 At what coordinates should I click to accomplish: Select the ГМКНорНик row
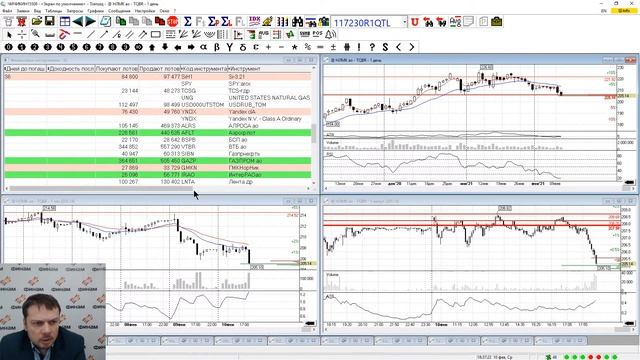coord(158,168)
